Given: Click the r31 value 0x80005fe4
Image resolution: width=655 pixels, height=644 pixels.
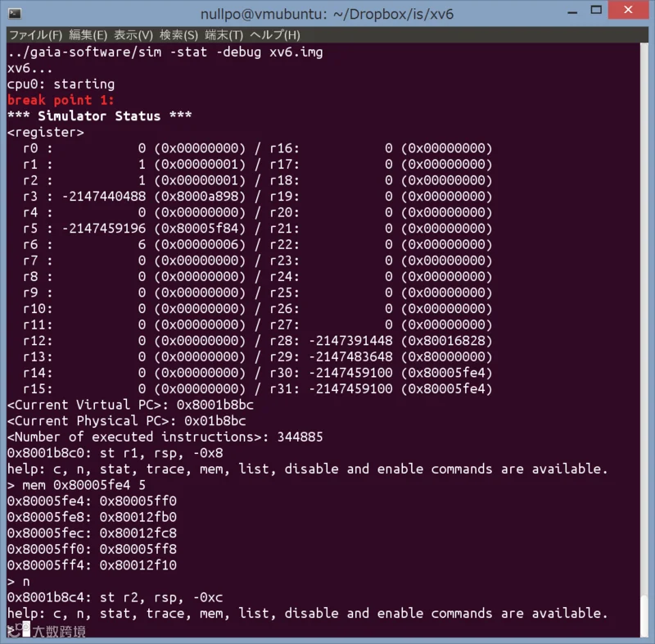Looking at the screenshot, I should 446,389.
